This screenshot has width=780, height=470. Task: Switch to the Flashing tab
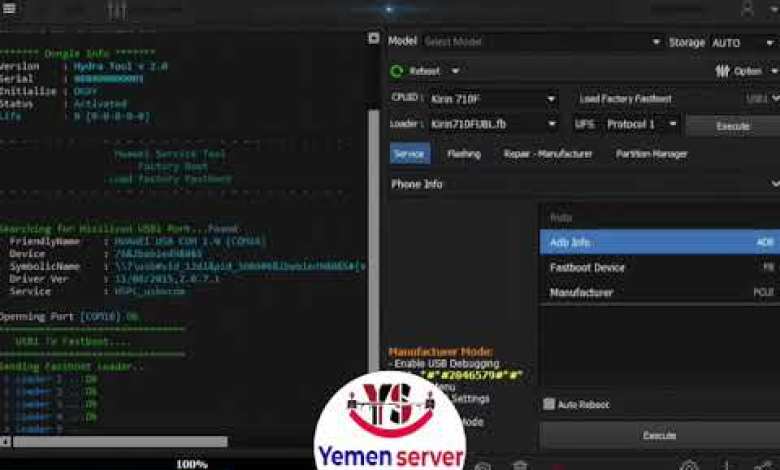[x=463, y=154]
